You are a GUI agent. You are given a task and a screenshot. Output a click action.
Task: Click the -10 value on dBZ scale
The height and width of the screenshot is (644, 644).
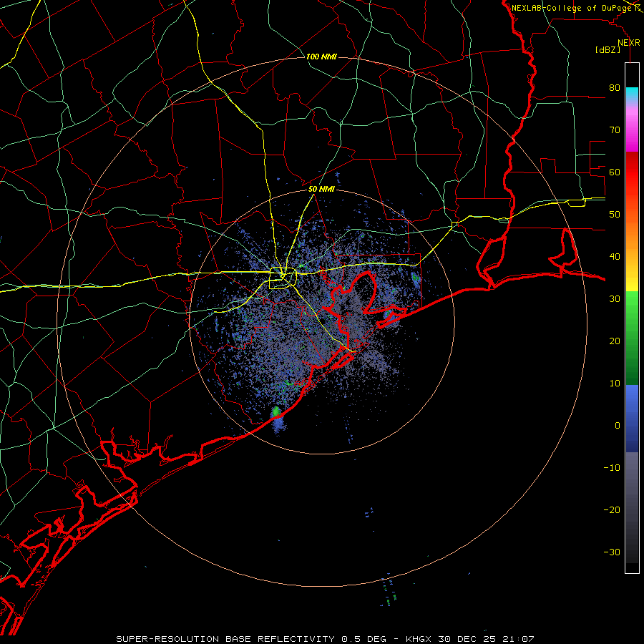[612, 467]
